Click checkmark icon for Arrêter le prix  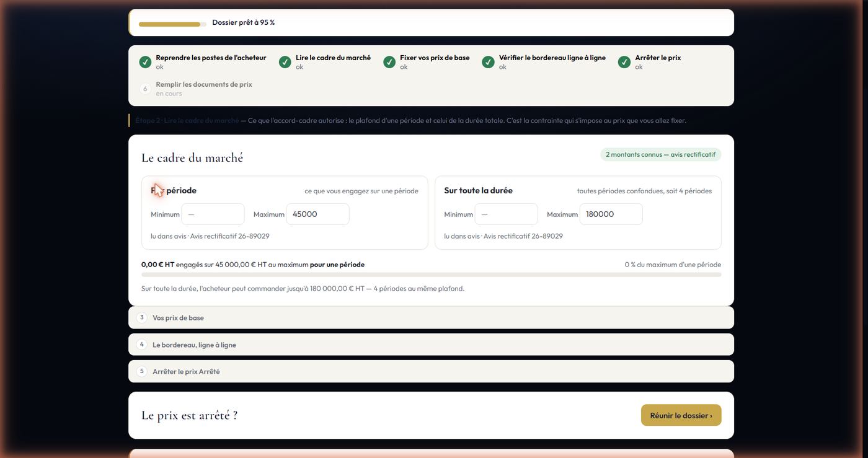pyautogui.click(x=624, y=62)
